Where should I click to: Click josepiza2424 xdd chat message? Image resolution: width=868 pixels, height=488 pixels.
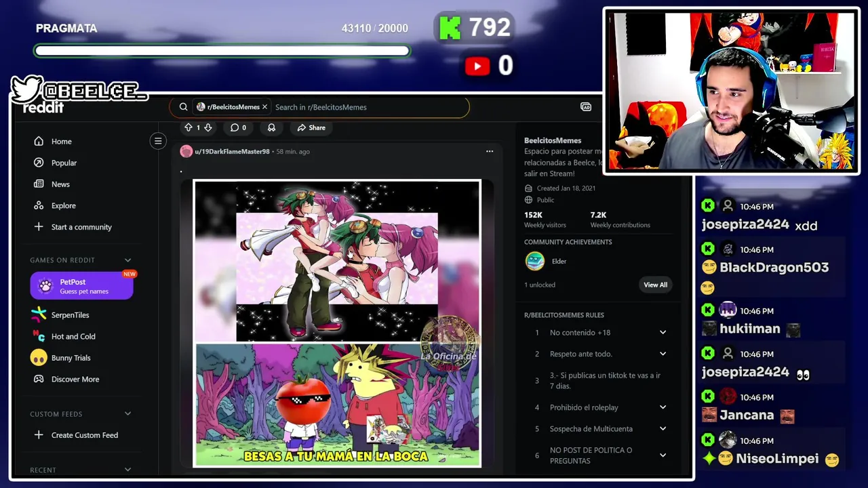coord(759,225)
